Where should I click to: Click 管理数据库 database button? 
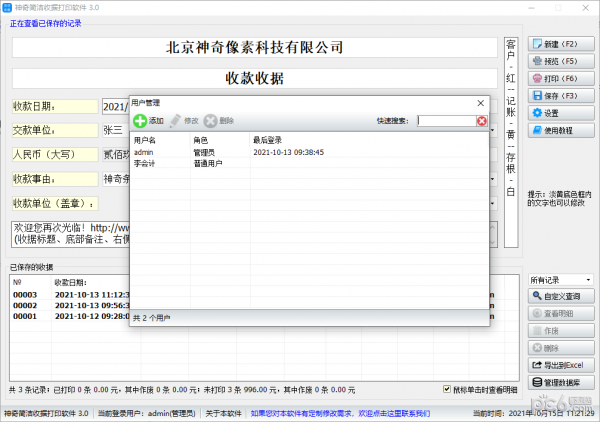(561, 382)
